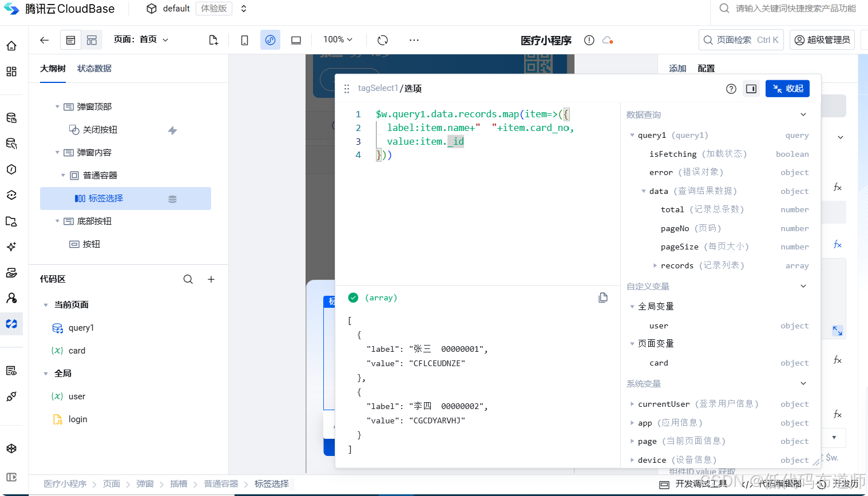Click the drag handle dots of tagSelect1 editor
Screen dimensions: 868x496
coord(347,89)
